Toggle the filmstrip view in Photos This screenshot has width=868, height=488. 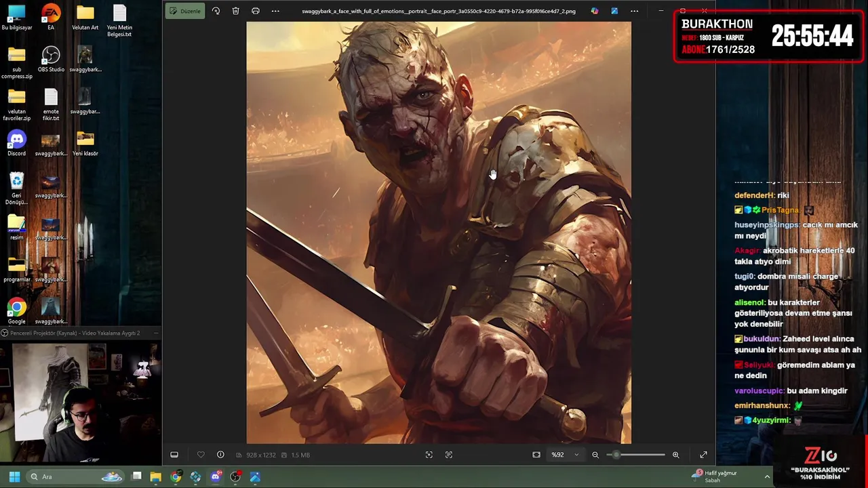tap(174, 455)
